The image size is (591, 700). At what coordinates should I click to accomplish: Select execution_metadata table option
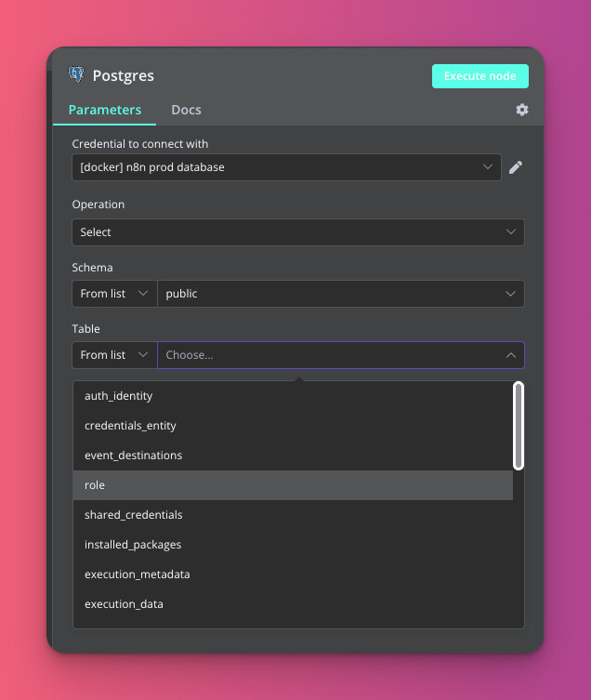[x=293, y=575]
